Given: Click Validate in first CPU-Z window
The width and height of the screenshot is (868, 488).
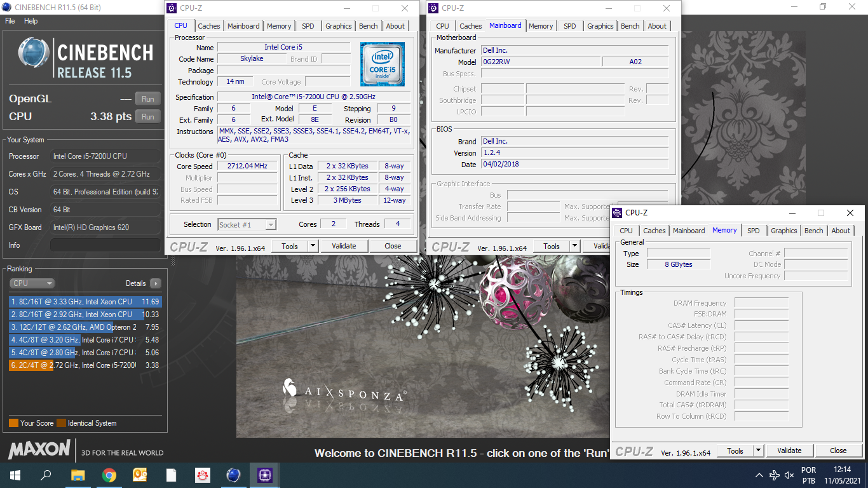Looking at the screenshot, I should pyautogui.click(x=344, y=246).
